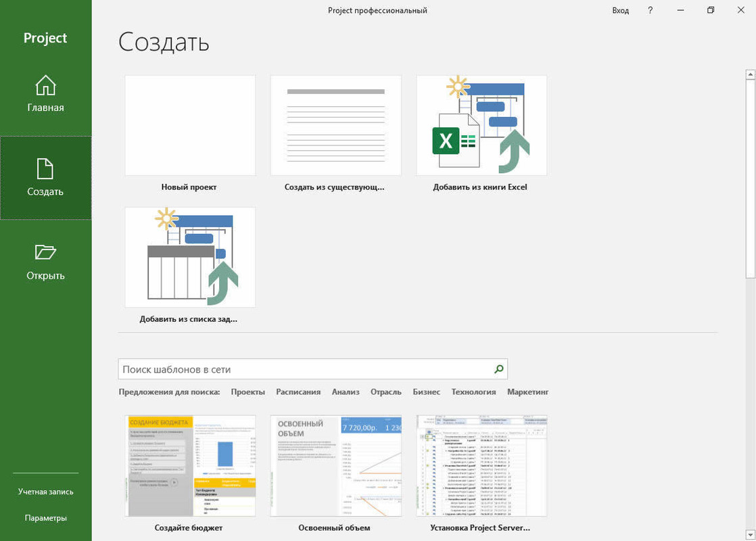This screenshot has width=756, height=541.
Task: Select the Маркетинг search suggestion
Action: (x=527, y=392)
